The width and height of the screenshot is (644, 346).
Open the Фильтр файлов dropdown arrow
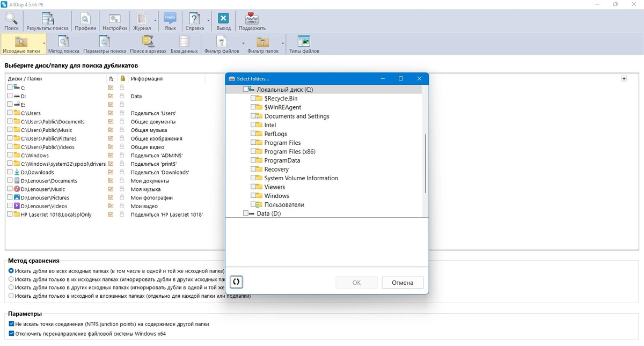pyautogui.click(x=243, y=43)
